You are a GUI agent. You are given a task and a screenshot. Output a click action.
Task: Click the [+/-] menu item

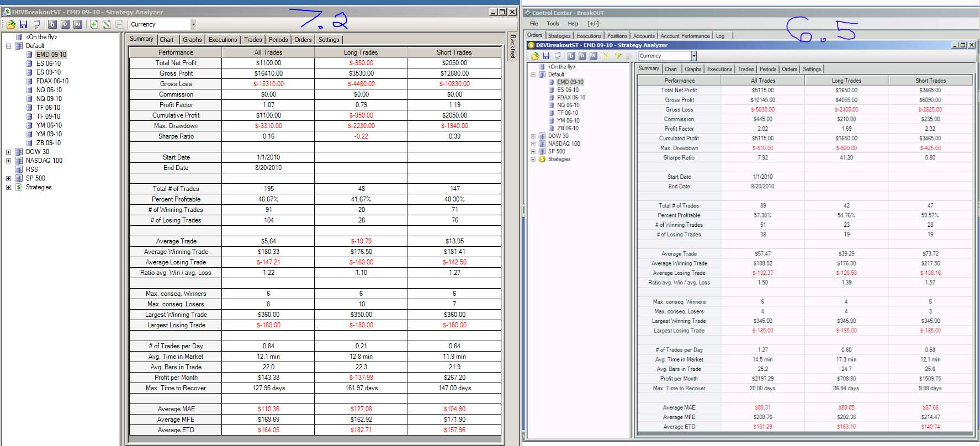593,24
